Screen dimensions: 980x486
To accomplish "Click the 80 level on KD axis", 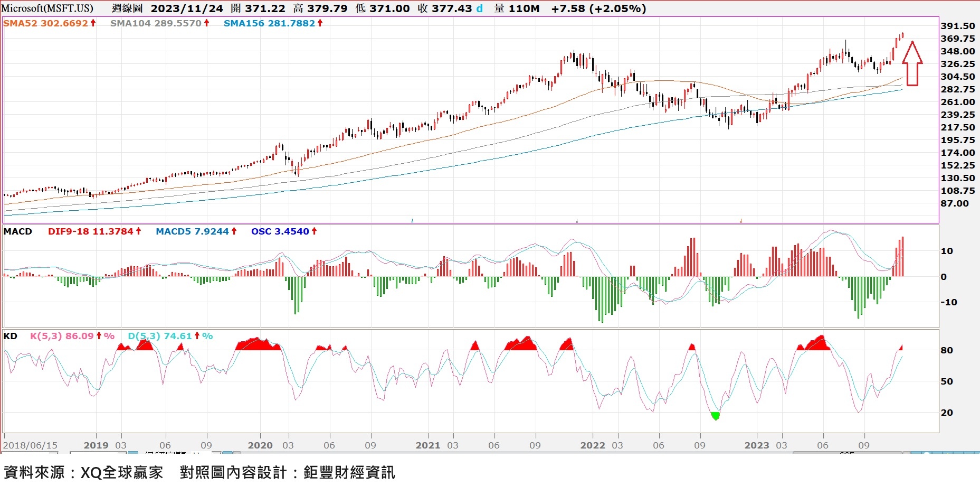I will 947,350.
